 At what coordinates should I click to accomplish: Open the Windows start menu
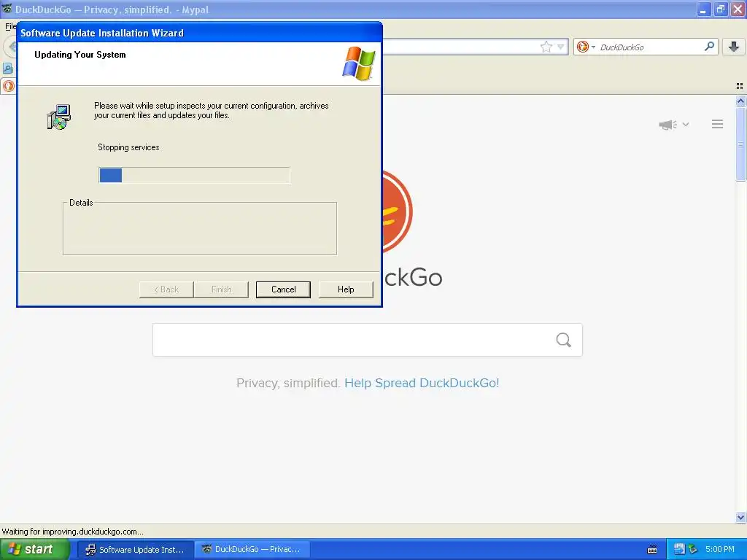point(35,549)
